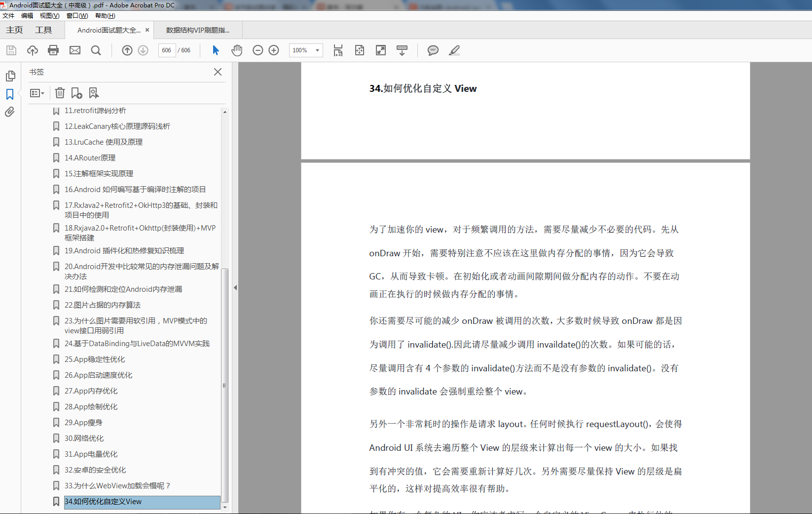
Task: Open bookmark 11.retrofit源码分析
Action: tap(95, 111)
